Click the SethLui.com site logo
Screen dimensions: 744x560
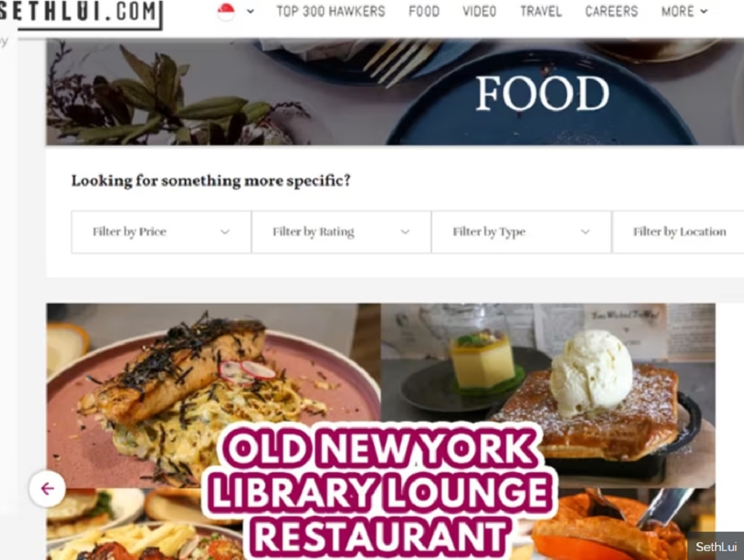[x=80, y=13]
